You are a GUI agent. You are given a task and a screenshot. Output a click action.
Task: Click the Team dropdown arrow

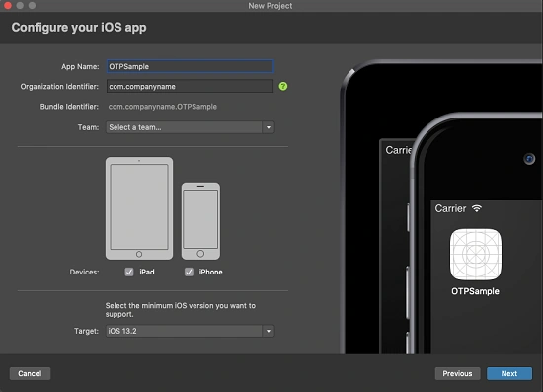269,127
